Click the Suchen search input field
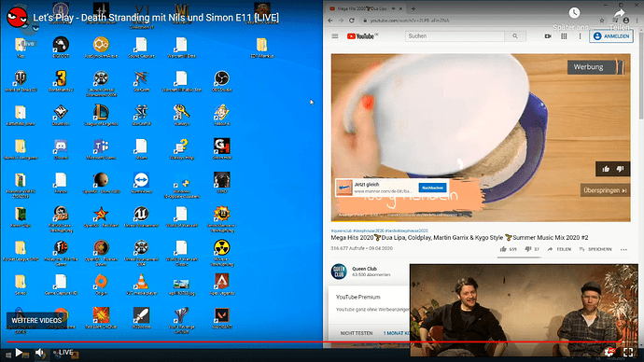 [455, 36]
